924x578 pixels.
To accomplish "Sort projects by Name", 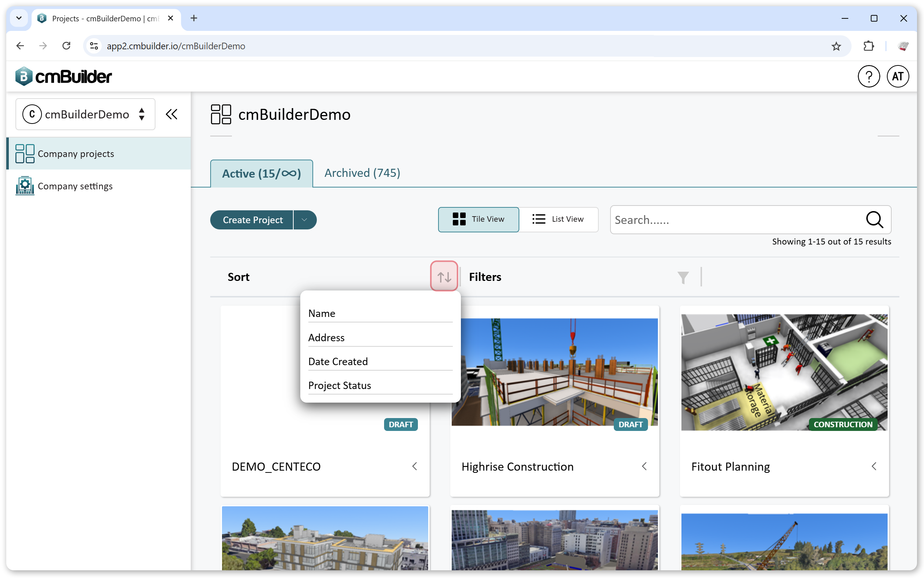I will (380, 313).
